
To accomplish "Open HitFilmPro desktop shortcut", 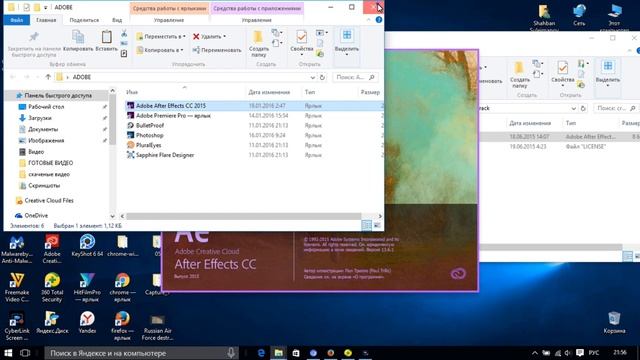I will pos(87,287).
